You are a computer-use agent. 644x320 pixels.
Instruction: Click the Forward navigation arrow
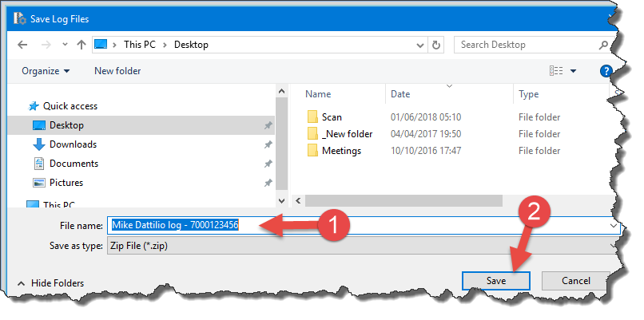pyautogui.click(x=46, y=45)
